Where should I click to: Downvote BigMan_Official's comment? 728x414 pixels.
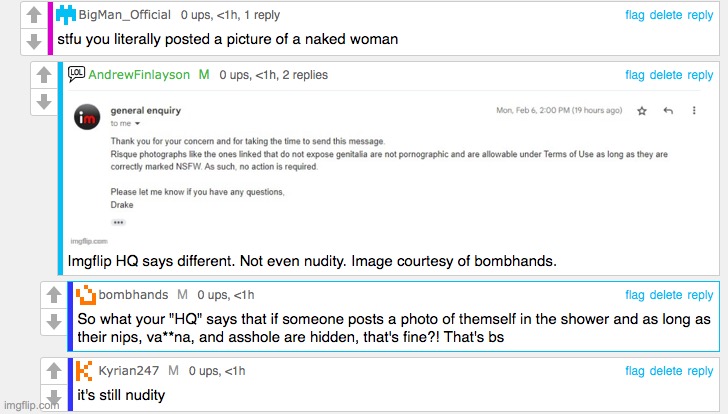click(33, 42)
